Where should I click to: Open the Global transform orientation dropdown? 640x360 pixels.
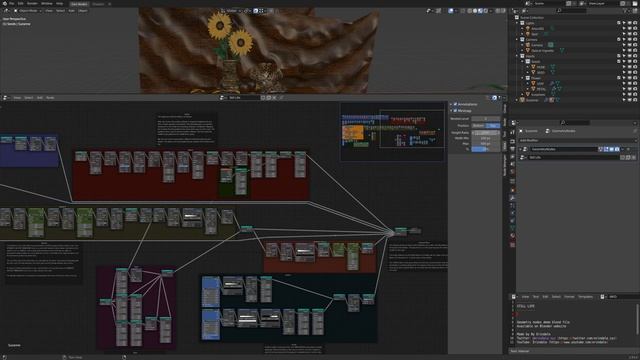coord(231,11)
